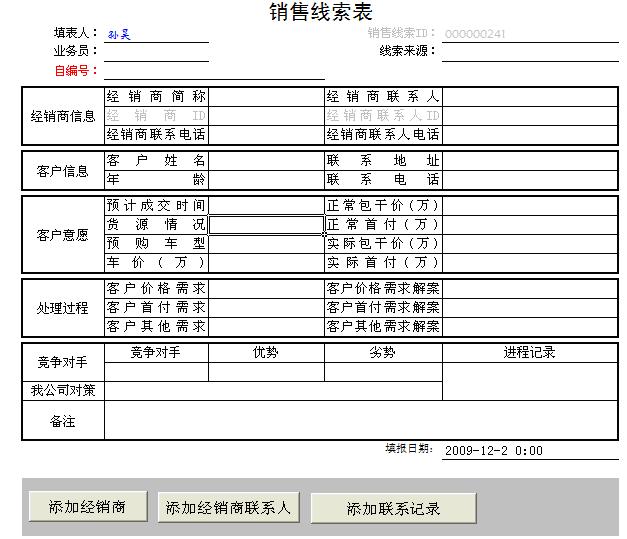Click the 我公司对策 input row
The height and width of the screenshot is (539, 627).
tap(273, 391)
